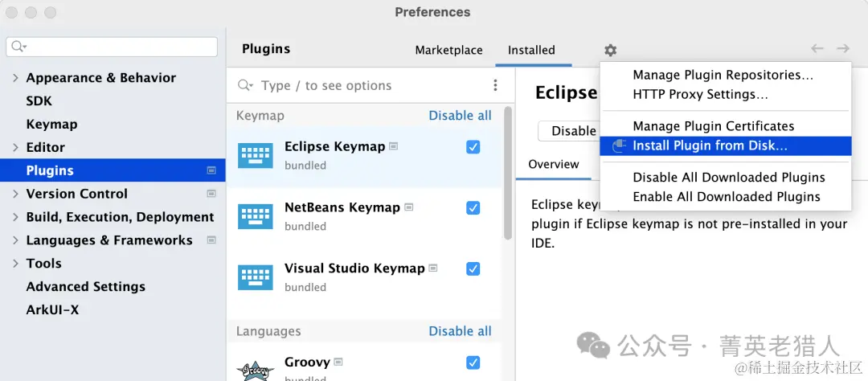Select SDK in the settings tree
Screen dimensions: 868x381
click(39, 101)
